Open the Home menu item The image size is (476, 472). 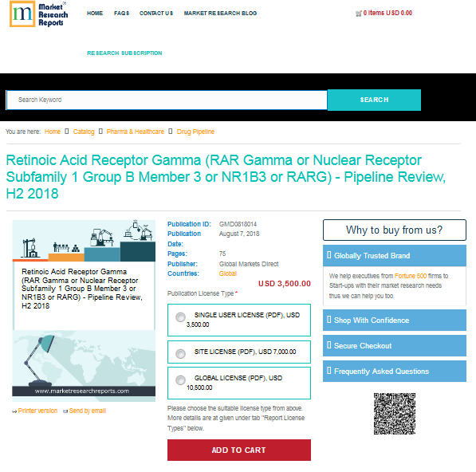coord(95,14)
